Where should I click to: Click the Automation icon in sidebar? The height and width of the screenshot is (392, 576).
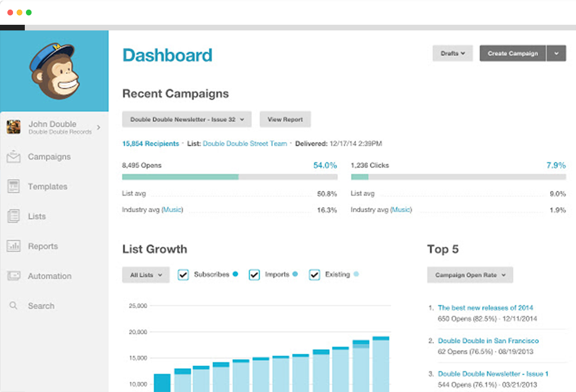tap(14, 275)
